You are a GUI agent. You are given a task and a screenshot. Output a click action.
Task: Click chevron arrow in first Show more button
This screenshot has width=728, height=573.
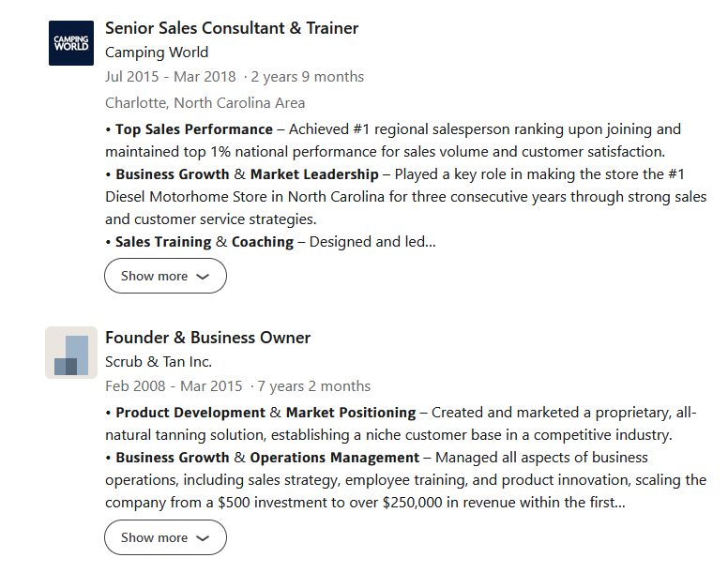coord(203,277)
